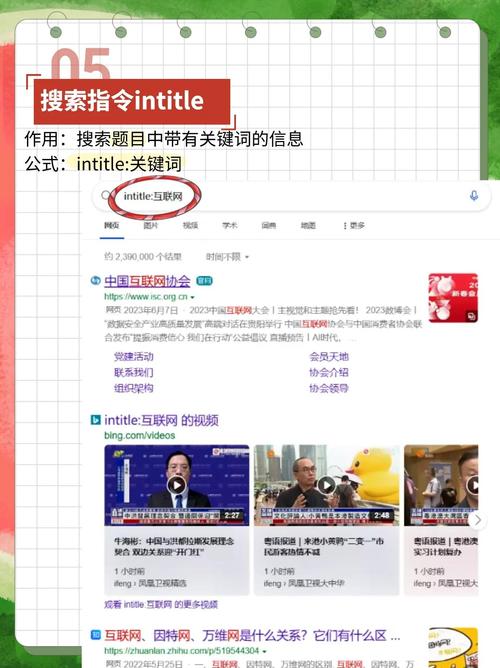
Task: Switch to the 地图 tab
Action: pyautogui.click(x=308, y=225)
